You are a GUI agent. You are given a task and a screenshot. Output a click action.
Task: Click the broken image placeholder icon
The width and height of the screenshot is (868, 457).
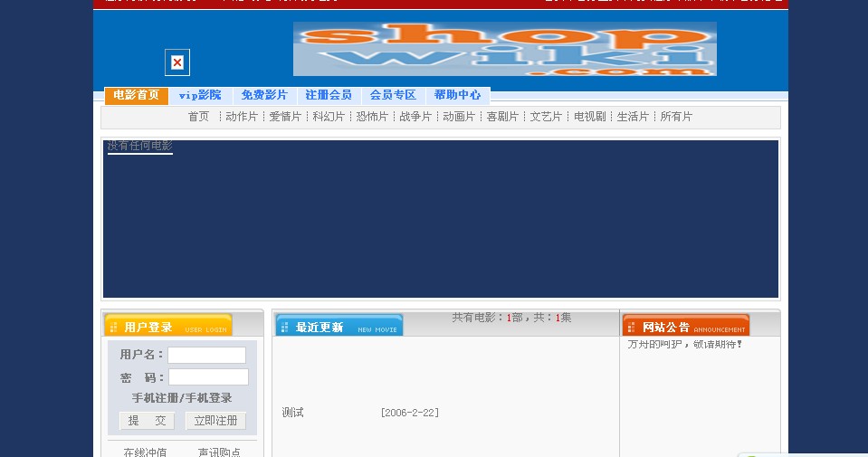(177, 62)
